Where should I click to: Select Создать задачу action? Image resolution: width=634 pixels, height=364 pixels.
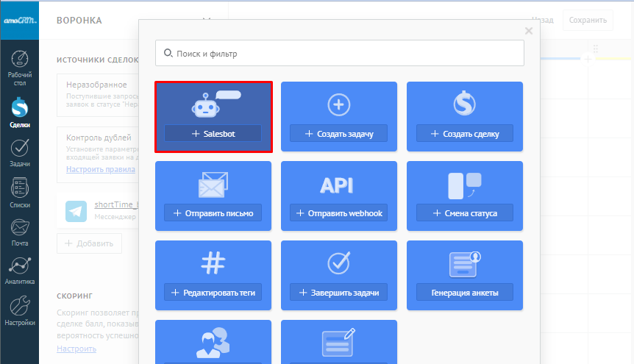point(339,134)
